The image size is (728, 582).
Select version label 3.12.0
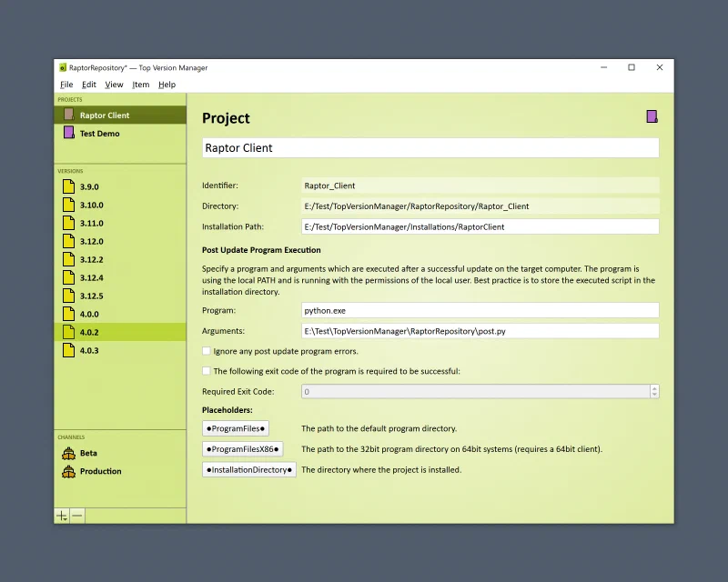[92, 241]
